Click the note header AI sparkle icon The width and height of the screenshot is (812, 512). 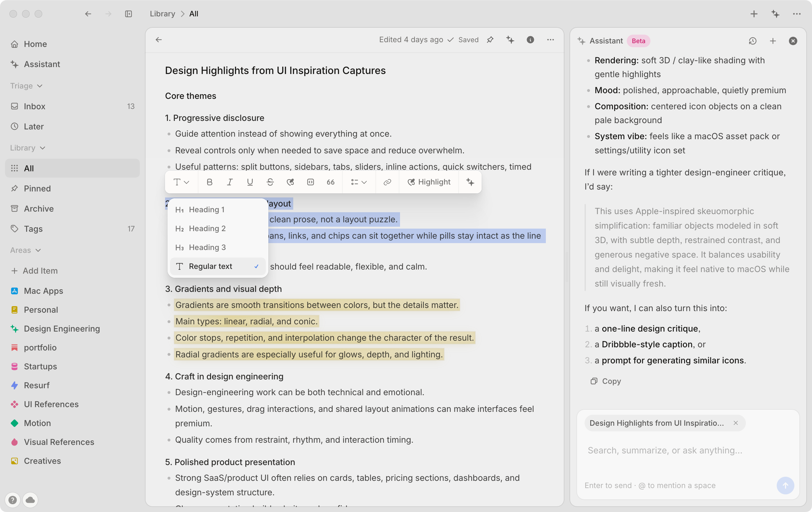click(x=510, y=40)
